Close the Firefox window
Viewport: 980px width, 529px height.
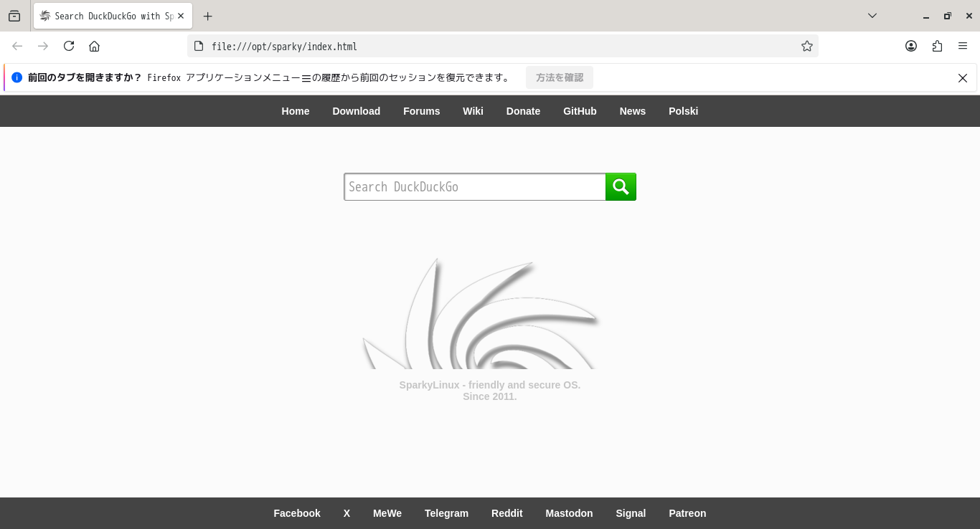968,16
